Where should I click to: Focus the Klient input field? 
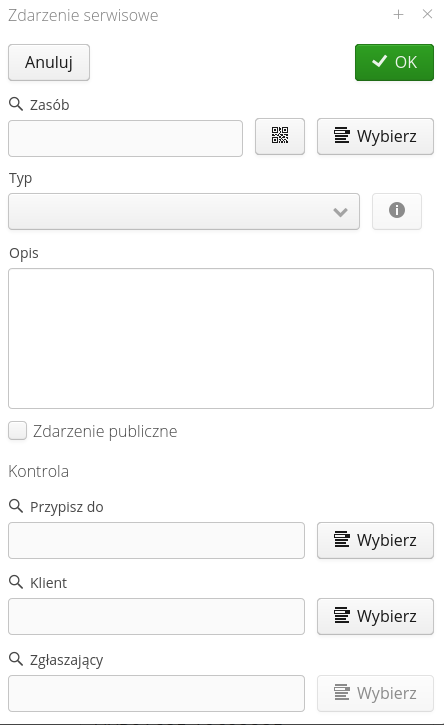point(156,616)
